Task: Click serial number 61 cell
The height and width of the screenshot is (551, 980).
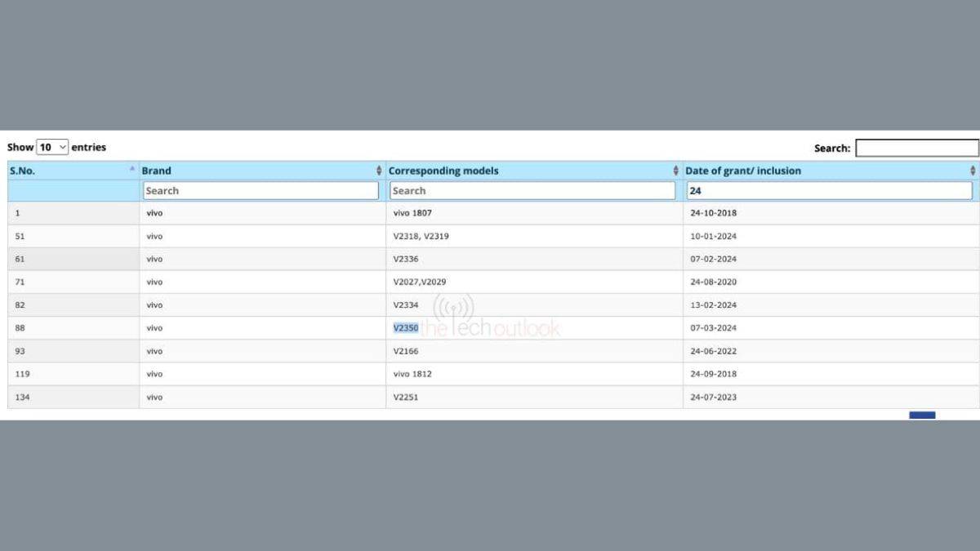Action: pos(73,259)
